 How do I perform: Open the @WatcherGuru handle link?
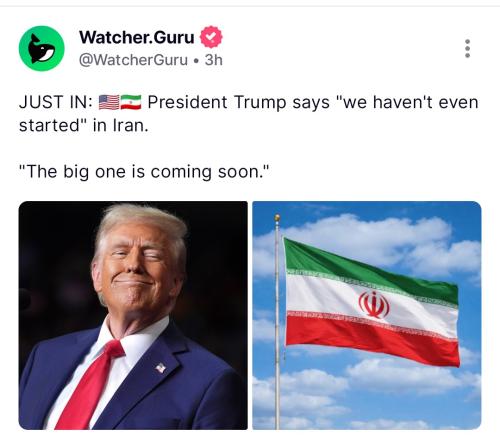(x=133, y=60)
